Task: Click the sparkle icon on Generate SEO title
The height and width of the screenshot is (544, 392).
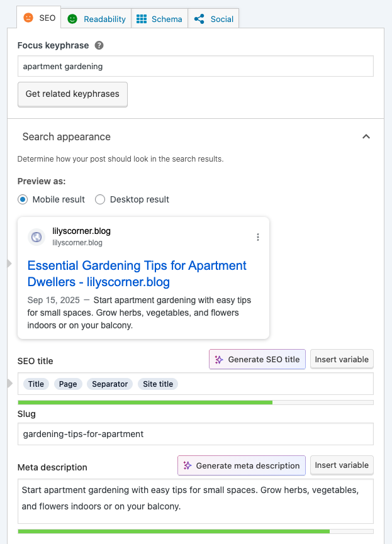Action: coord(218,359)
